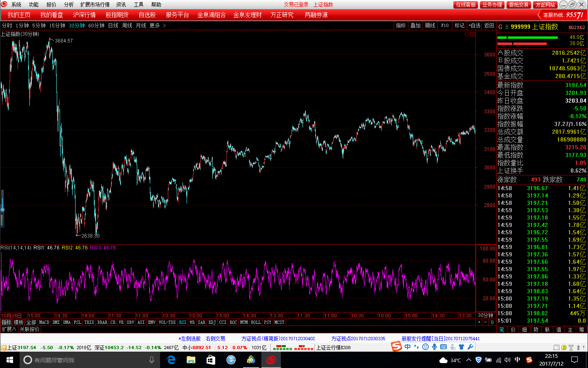Click the 在线客服 button
Screen dimensions: 588x368
(x=465, y=4)
